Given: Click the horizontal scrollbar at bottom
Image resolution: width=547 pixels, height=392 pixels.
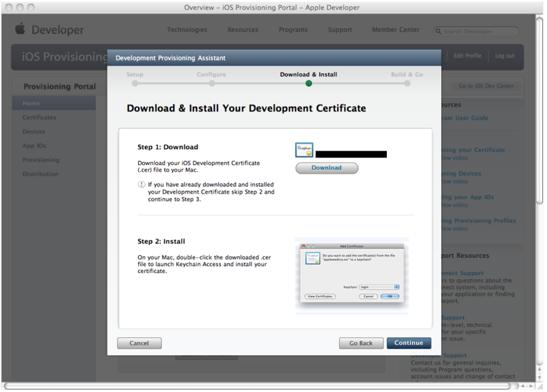Looking at the screenshot, I should 258,386.
